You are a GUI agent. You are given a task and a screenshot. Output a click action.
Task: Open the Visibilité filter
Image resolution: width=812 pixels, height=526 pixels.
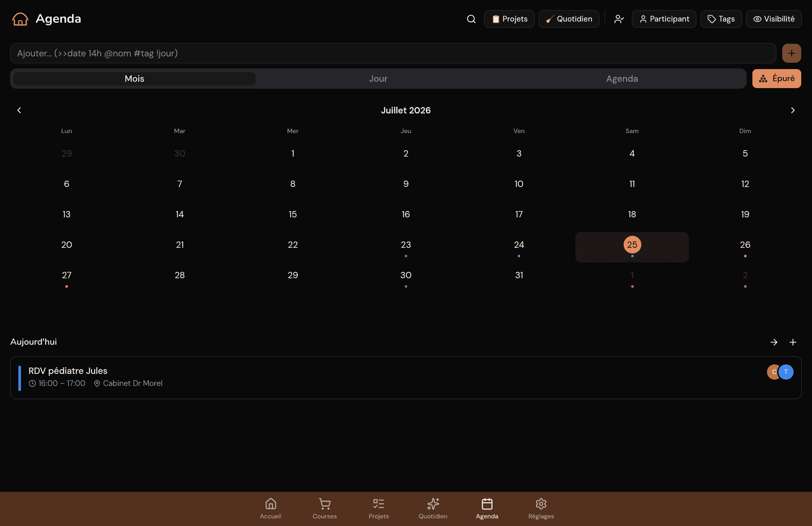(x=773, y=19)
